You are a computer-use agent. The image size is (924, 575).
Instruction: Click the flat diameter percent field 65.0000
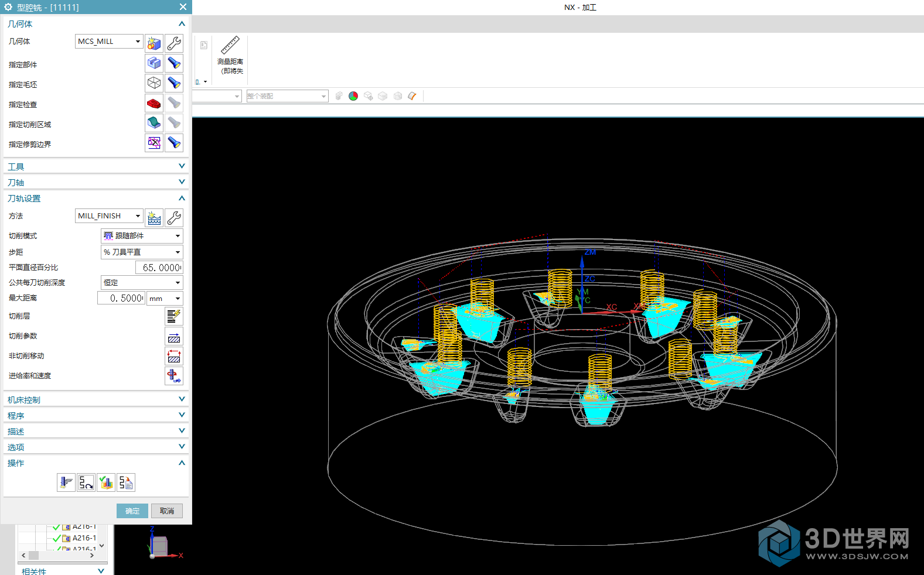(x=159, y=268)
